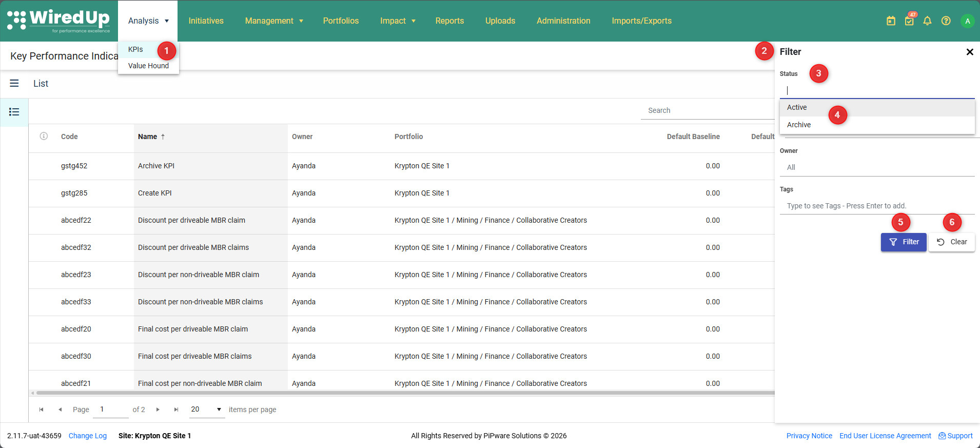The width and height of the screenshot is (980, 448).
Task: Close the Filter panel
Action: [x=970, y=52]
